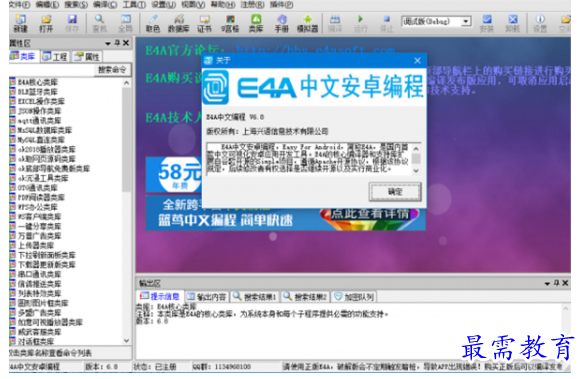The height and width of the screenshot is (379, 583).
Task: Pin the 输出区 panel
Action: tap(556, 283)
